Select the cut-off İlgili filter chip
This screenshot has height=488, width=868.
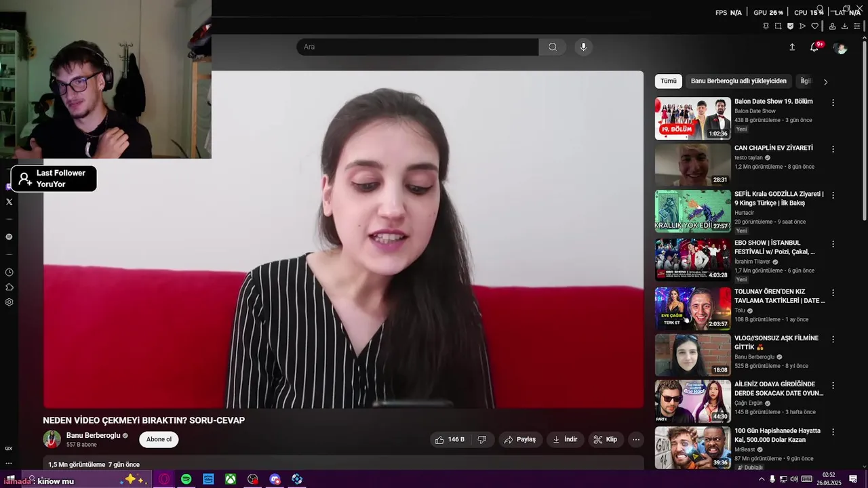806,81
